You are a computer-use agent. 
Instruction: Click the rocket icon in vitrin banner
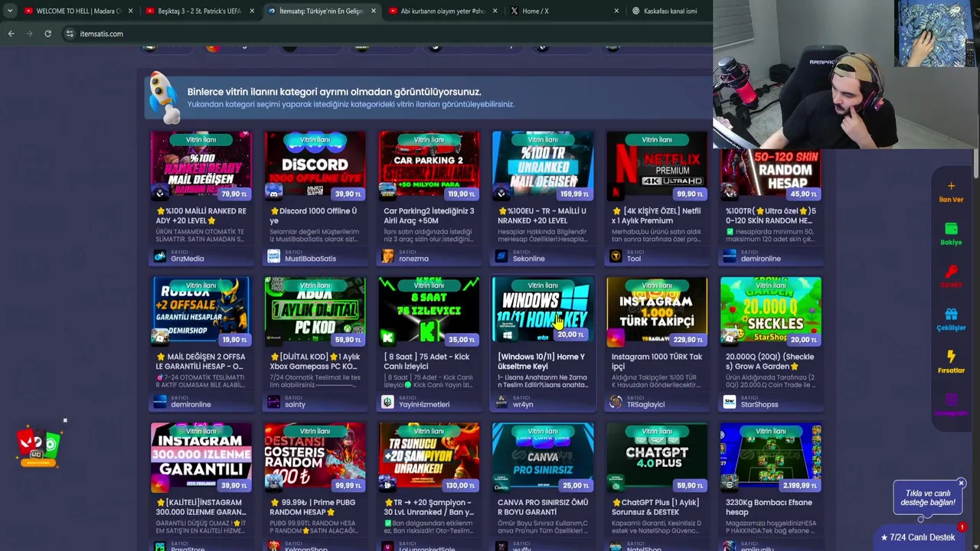163,97
